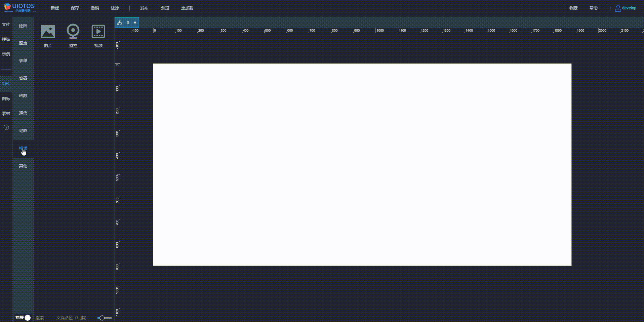
Task: Open the 绘图 drawing component category
Action: [23, 25]
